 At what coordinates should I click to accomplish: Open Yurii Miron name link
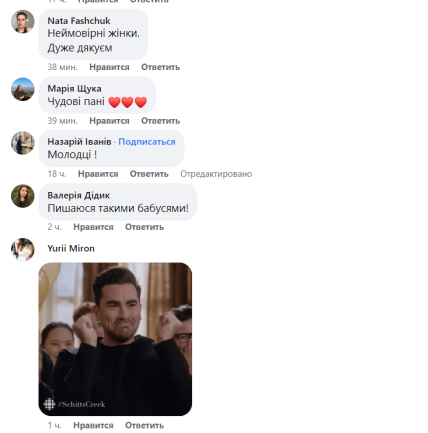click(x=71, y=248)
